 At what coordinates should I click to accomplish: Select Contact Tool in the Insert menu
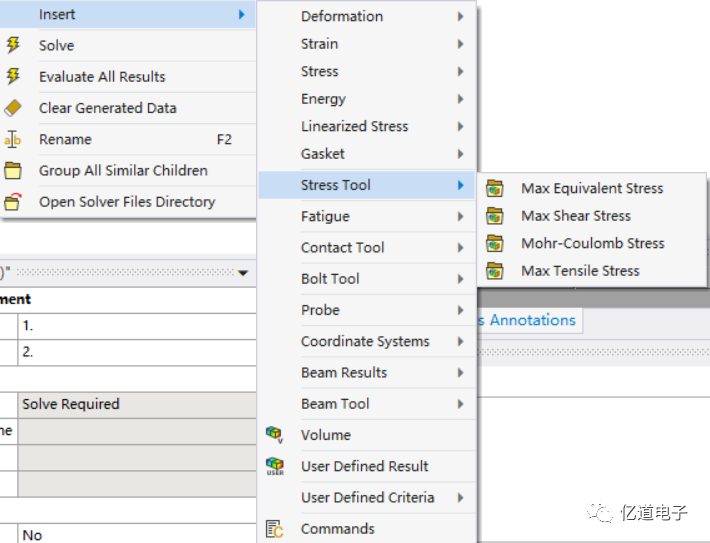click(367, 248)
